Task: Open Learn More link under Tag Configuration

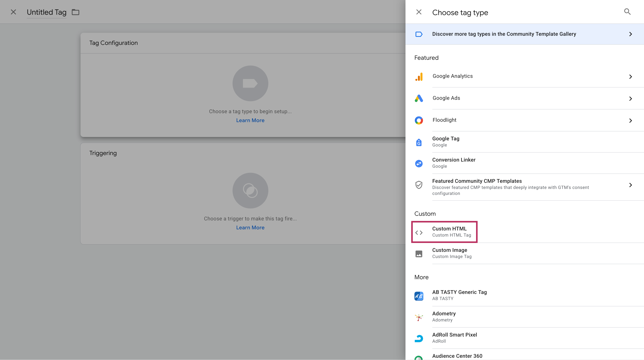Action: [x=250, y=120]
